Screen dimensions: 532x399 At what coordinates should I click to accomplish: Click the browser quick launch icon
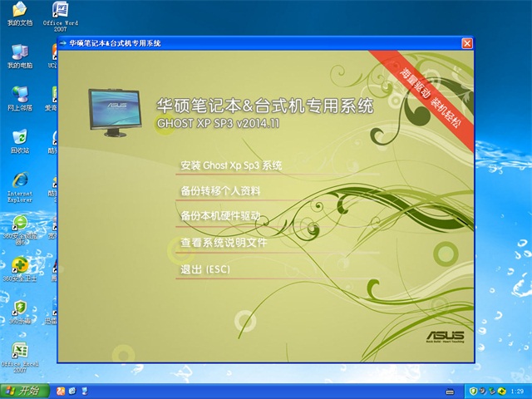[x=72, y=392]
